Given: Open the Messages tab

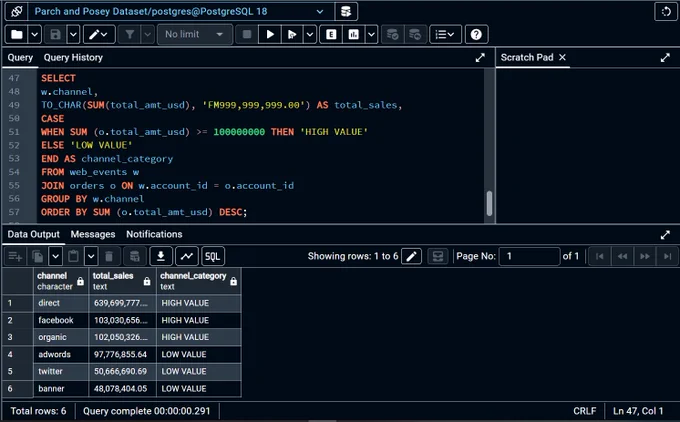Looking at the screenshot, I should (93, 234).
